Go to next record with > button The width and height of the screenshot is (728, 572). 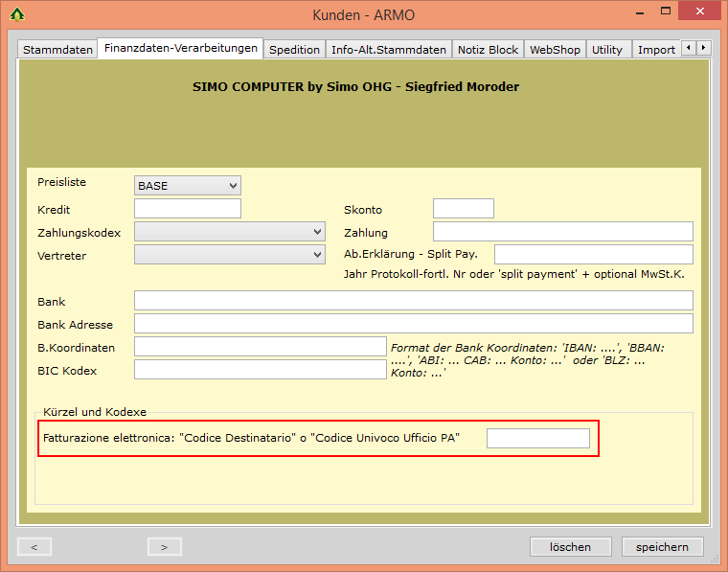(164, 546)
